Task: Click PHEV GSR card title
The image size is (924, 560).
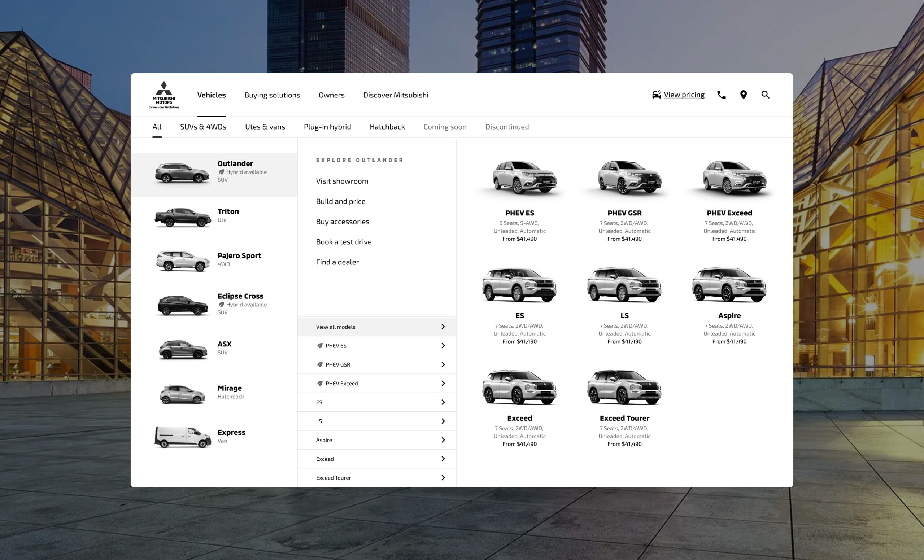Action: tap(624, 213)
